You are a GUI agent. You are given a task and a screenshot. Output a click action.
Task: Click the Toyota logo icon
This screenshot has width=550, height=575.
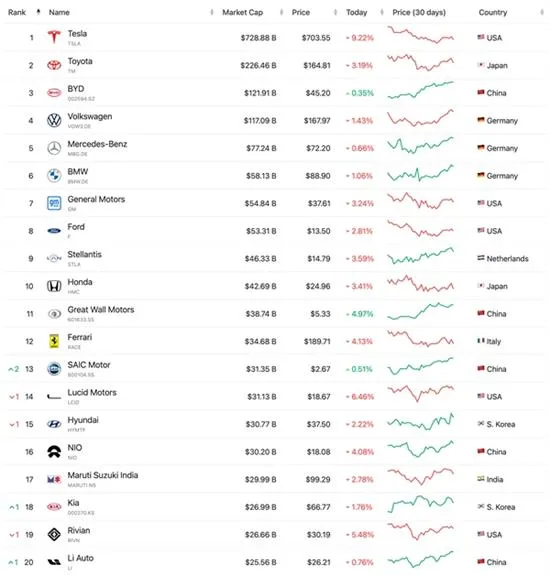[x=54, y=65]
